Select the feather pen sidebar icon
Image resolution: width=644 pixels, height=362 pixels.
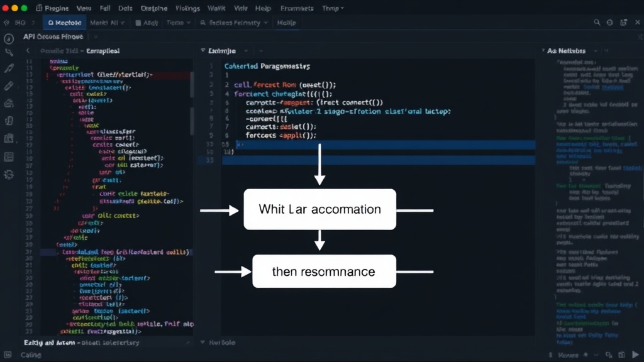click(x=9, y=68)
